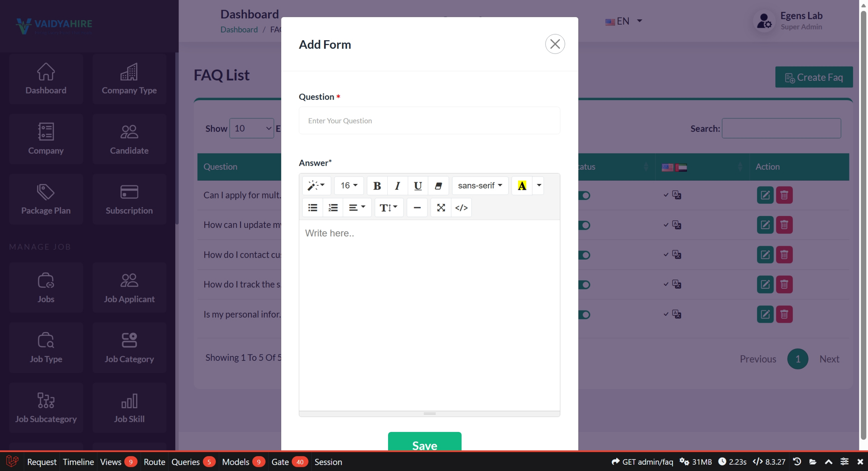Open the font size 16 dropdown
The width and height of the screenshot is (868, 471).
349,185
